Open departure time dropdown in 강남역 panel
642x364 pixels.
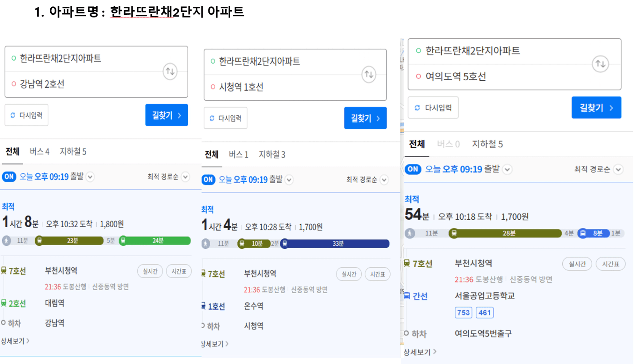90,177
